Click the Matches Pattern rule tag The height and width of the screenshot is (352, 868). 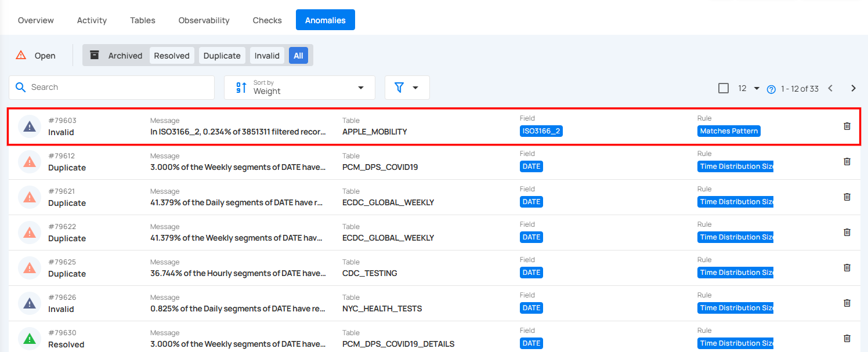pos(729,131)
